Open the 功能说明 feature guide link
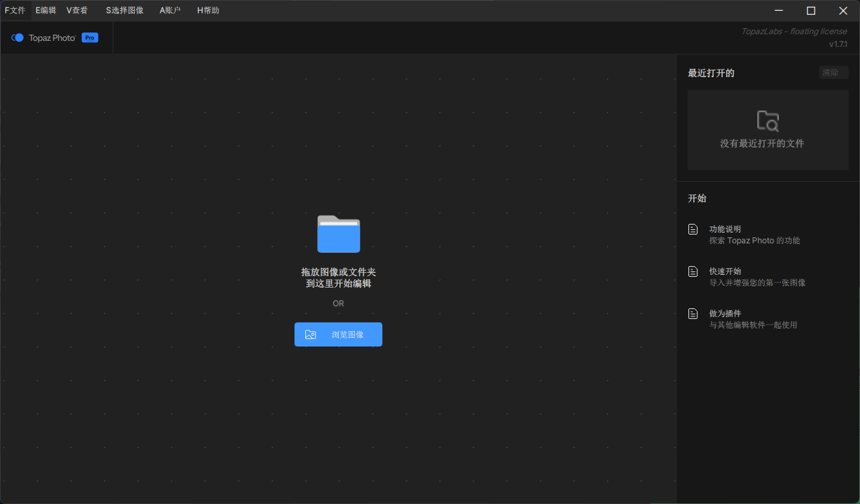The image size is (860, 504). (725, 229)
